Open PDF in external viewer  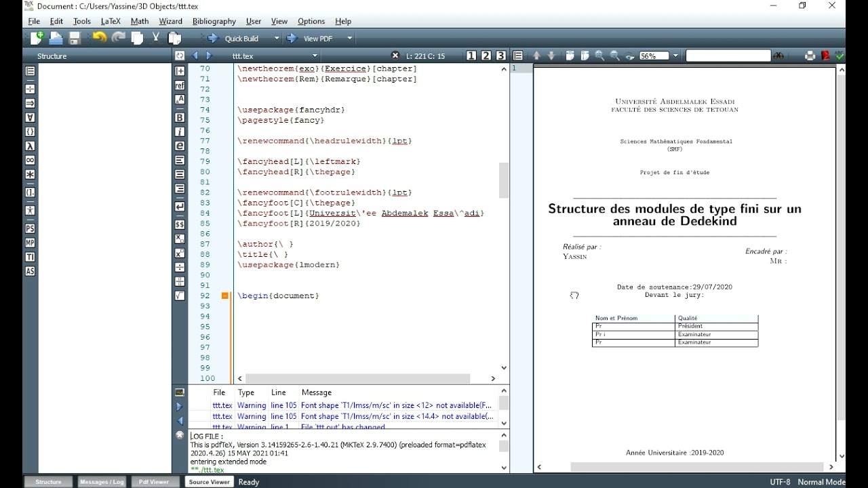click(x=825, y=56)
